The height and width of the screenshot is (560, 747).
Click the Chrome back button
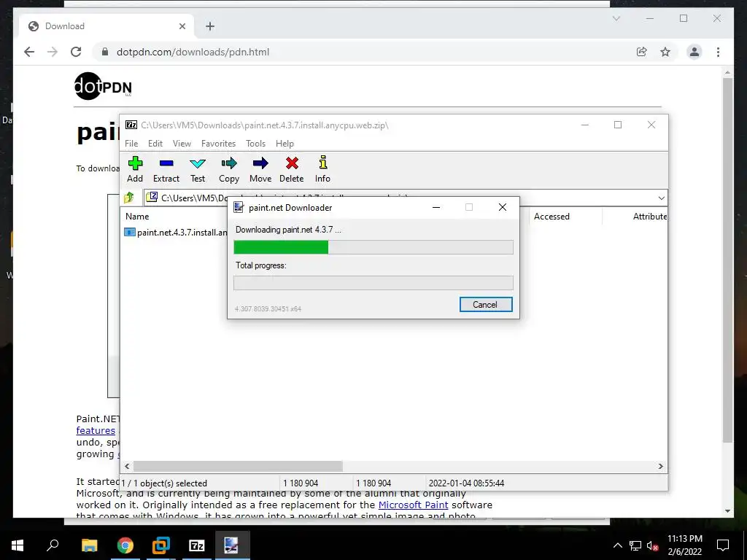coord(29,52)
